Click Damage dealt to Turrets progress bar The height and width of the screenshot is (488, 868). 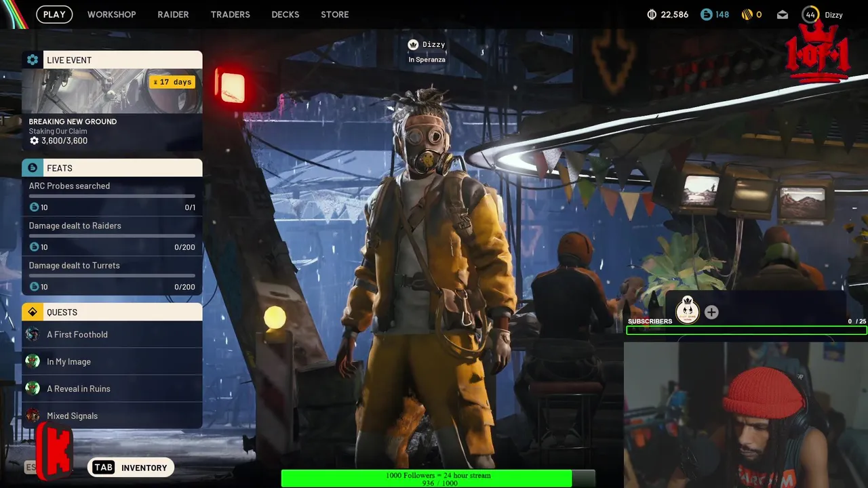[112, 275]
